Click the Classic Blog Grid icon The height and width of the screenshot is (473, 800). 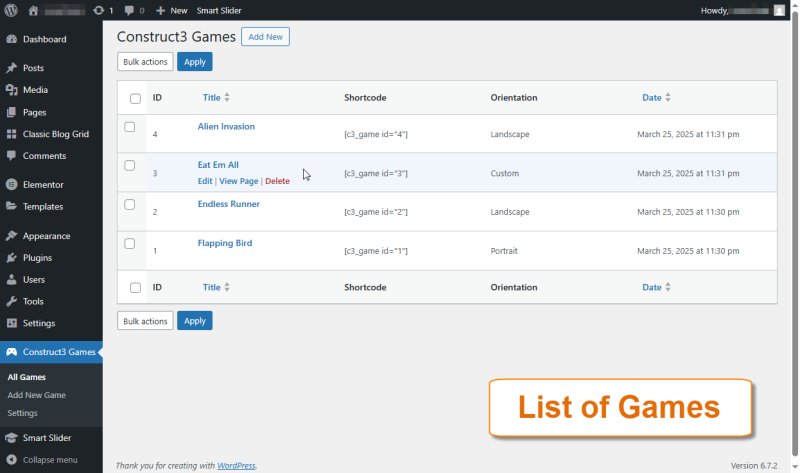click(12, 134)
